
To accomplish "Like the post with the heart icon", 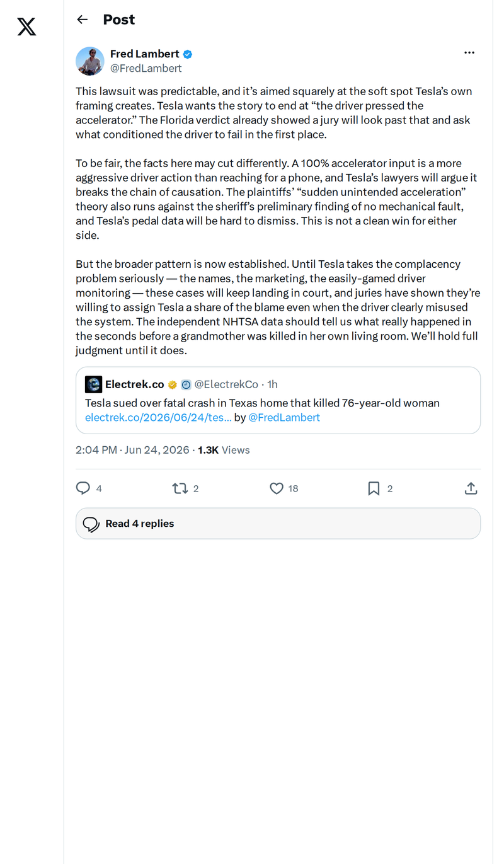I will 277,488.
